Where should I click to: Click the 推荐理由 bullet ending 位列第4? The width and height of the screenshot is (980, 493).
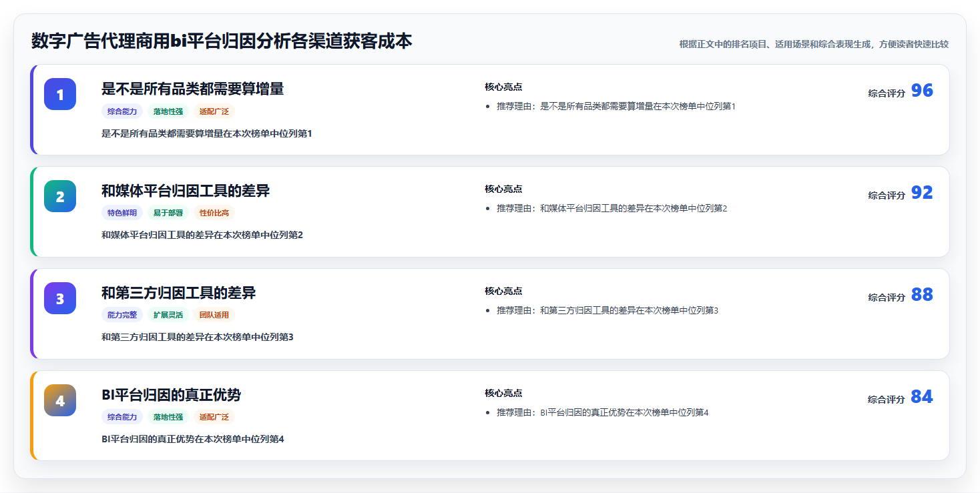pos(602,412)
